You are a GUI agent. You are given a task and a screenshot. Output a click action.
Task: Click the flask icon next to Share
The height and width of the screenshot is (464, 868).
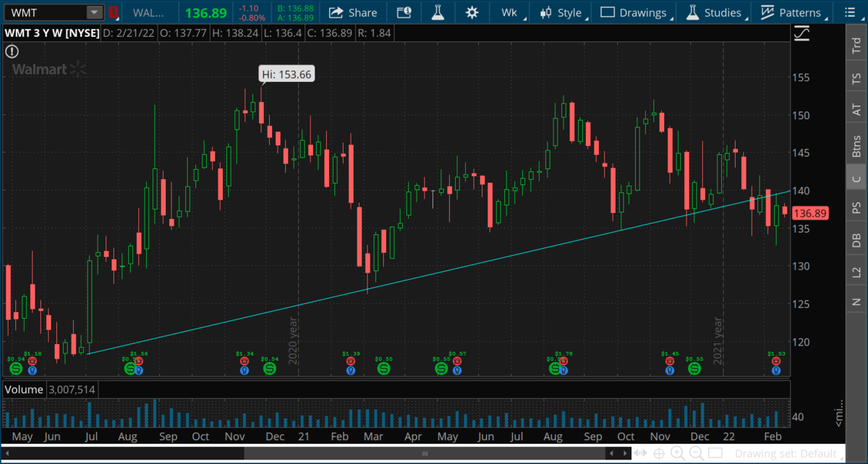(438, 12)
